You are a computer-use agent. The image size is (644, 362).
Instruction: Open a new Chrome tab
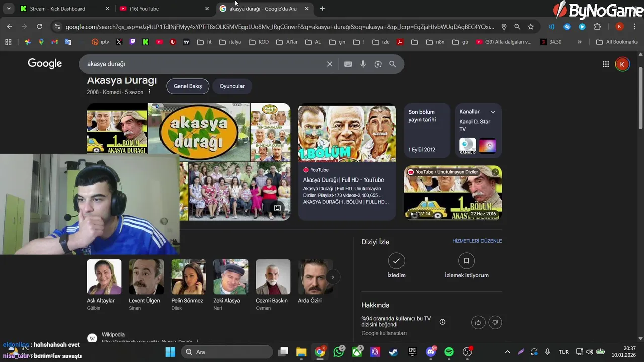pos(322,9)
